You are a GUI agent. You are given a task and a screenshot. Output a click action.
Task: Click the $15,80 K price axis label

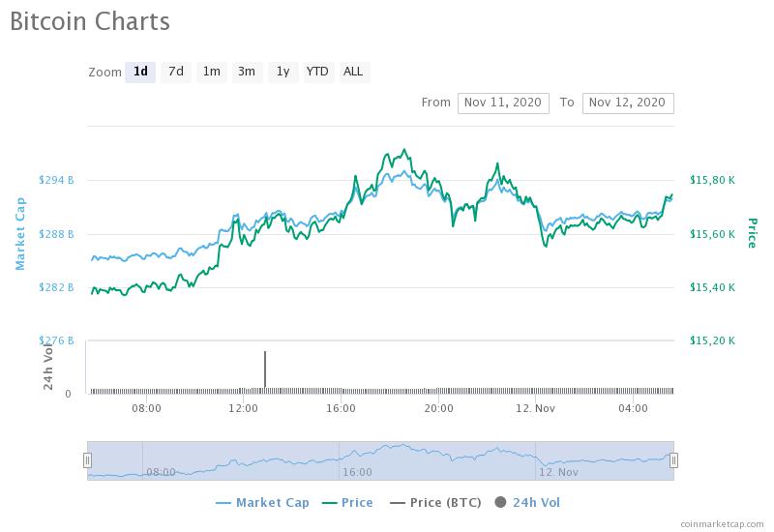pos(712,180)
